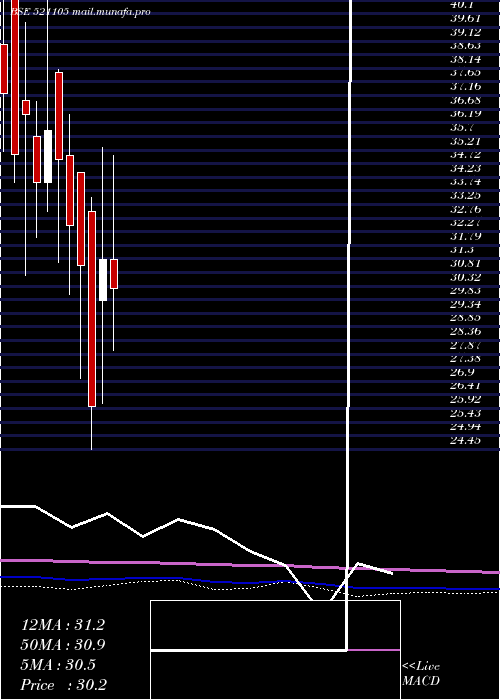Click the blue moving average line
The height and width of the screenshot is (700, 500).
pyautogui.click(x=250, y=583)
